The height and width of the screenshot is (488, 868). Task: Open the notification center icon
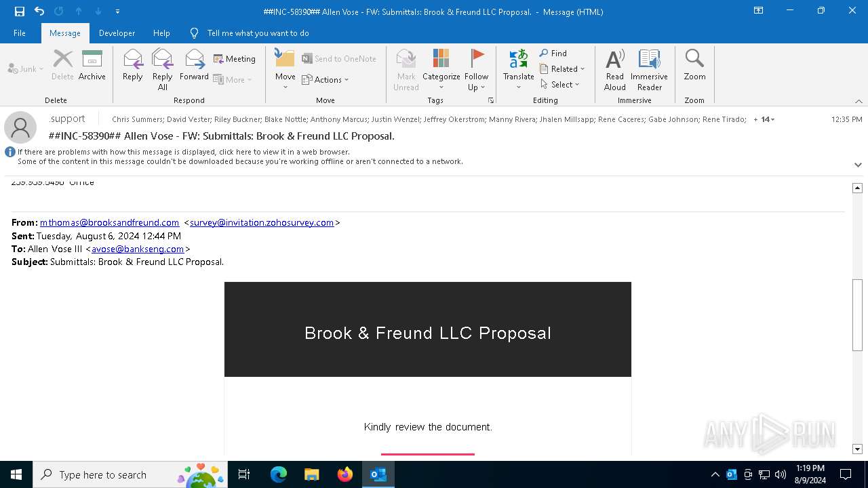point(846,474)
